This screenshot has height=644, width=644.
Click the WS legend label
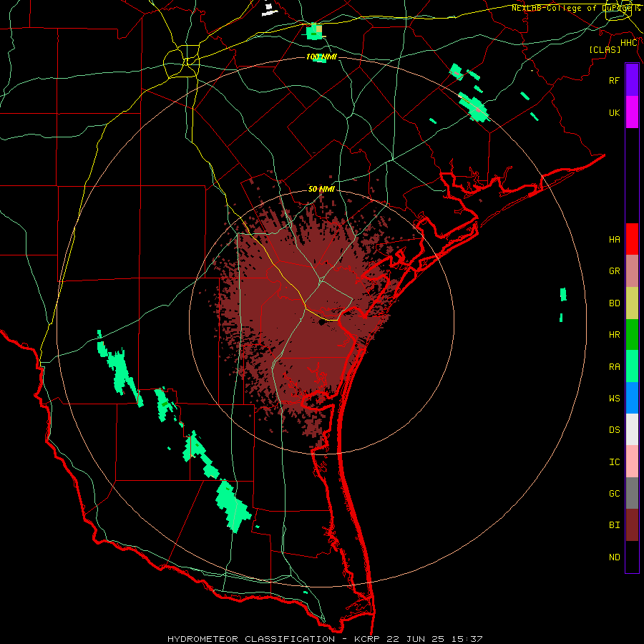pyautogui.click(x=615, y=399)
